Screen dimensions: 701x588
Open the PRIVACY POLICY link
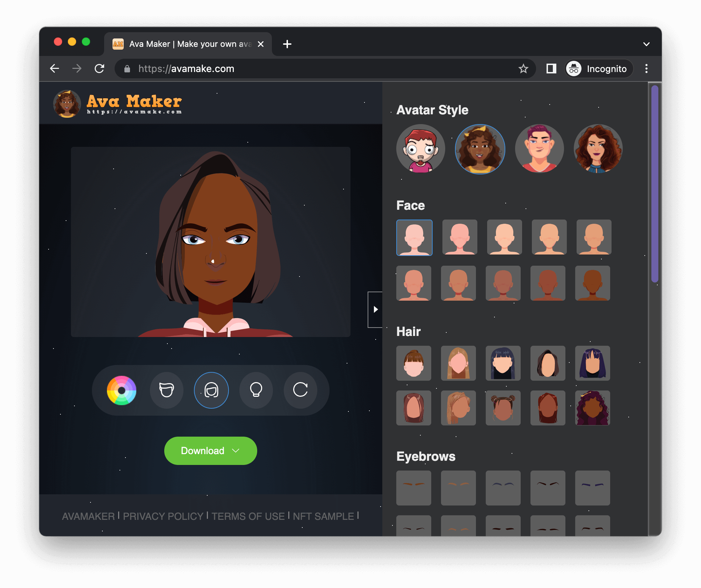pos(163,516)
